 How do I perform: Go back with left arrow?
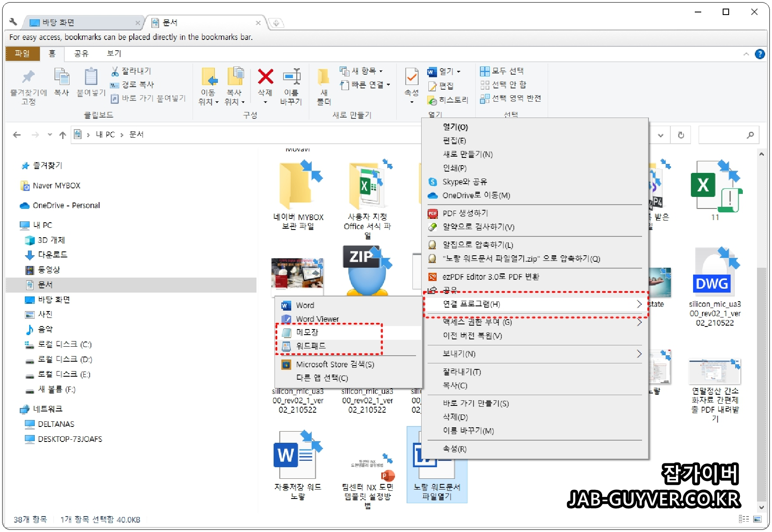click(17, 135)
